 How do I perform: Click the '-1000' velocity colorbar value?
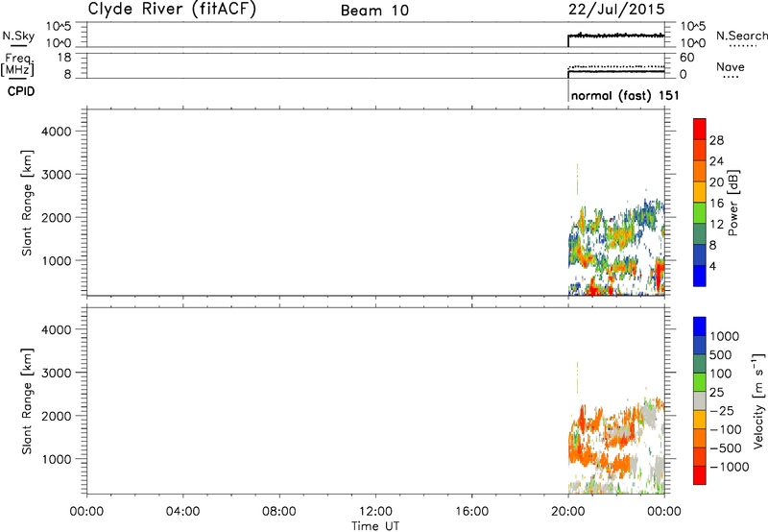729,467
